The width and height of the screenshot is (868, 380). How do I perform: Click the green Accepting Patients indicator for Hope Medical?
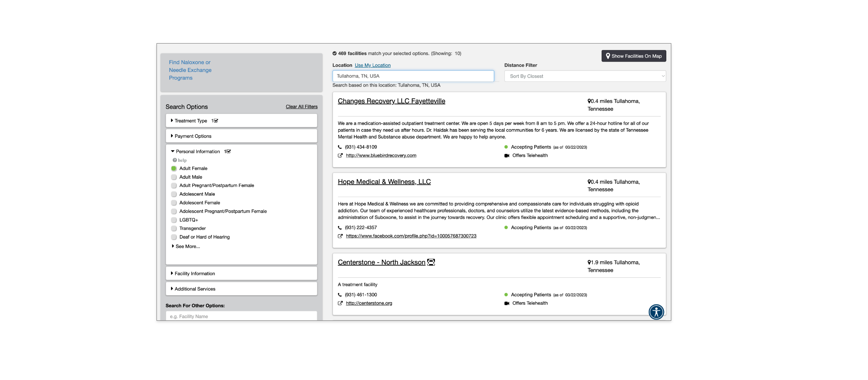506,227
